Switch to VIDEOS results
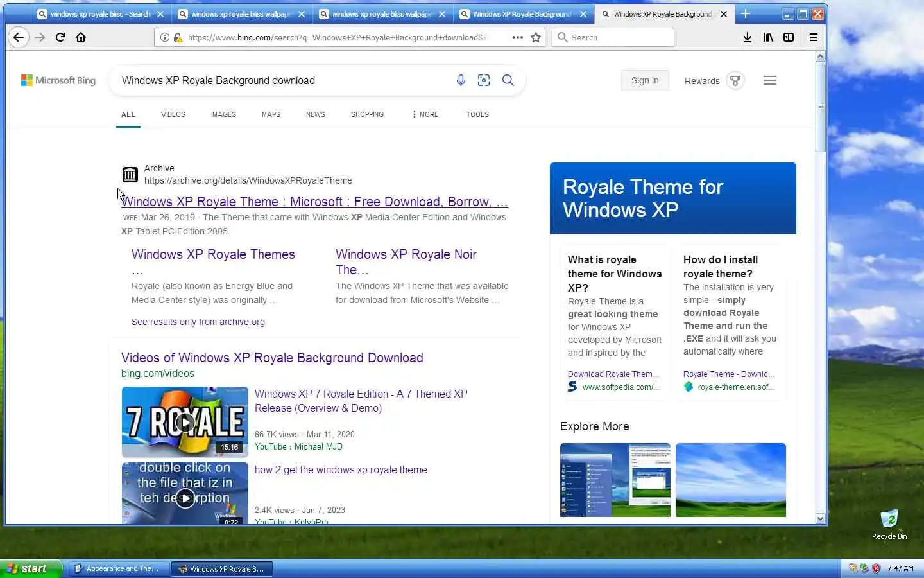The image size is (924, 578). [173, 114]
